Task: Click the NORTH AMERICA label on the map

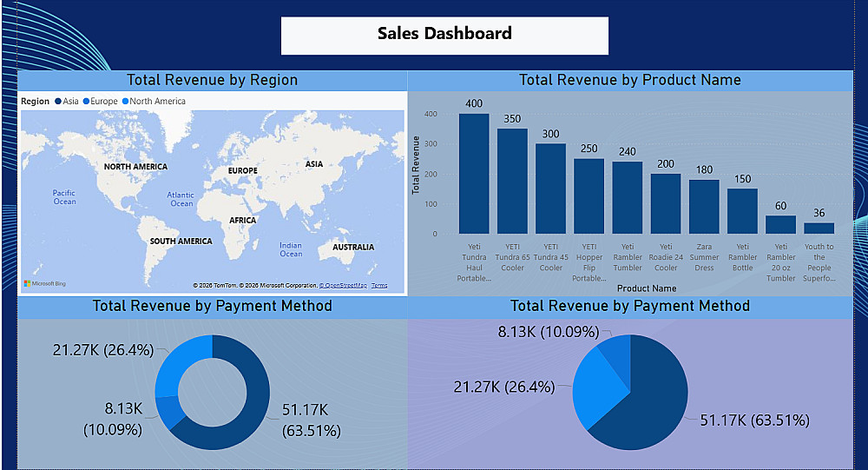Action: [x=135, y=166]
